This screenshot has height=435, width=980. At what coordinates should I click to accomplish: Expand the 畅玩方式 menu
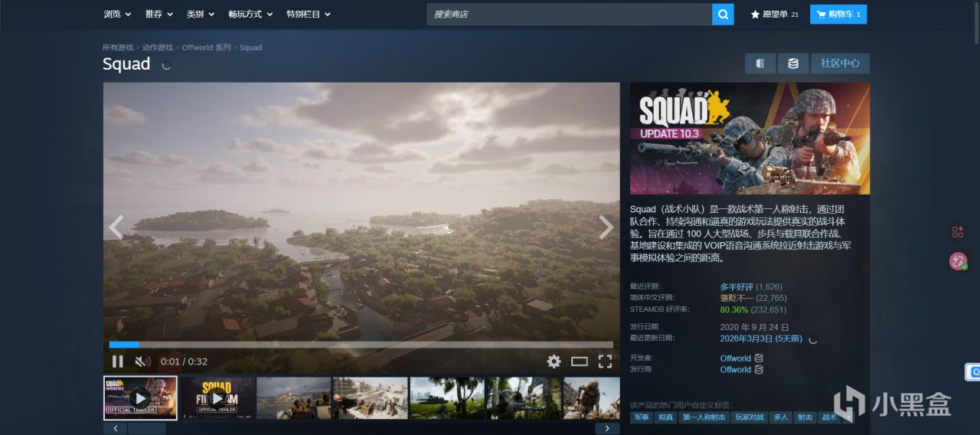pyautogui.click(x=250, y=14)
